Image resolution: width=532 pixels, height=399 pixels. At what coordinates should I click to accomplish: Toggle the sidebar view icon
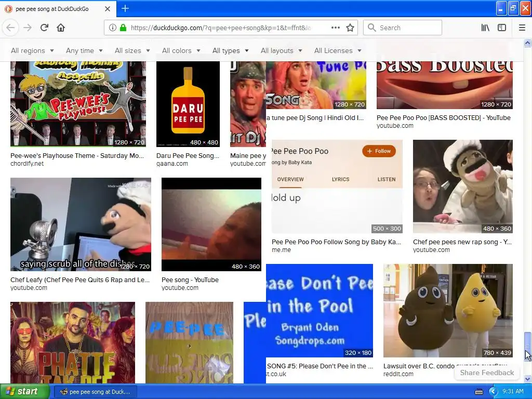click(502, 28)
